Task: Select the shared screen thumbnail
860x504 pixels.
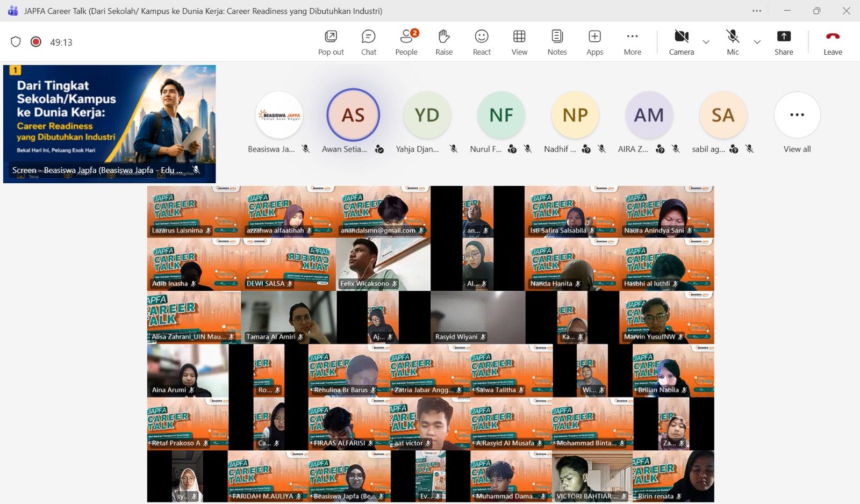Action: [x=110, y=124]
